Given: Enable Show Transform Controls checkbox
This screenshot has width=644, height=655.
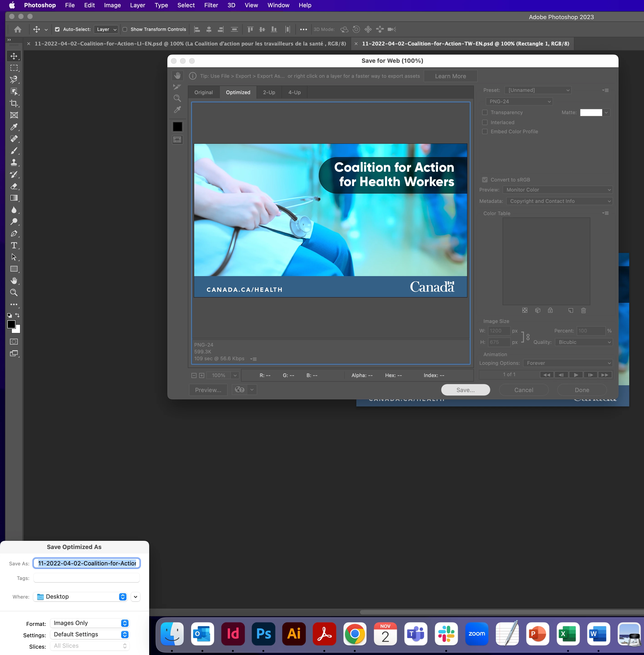Looking at the screenshot, I should 125,29.
